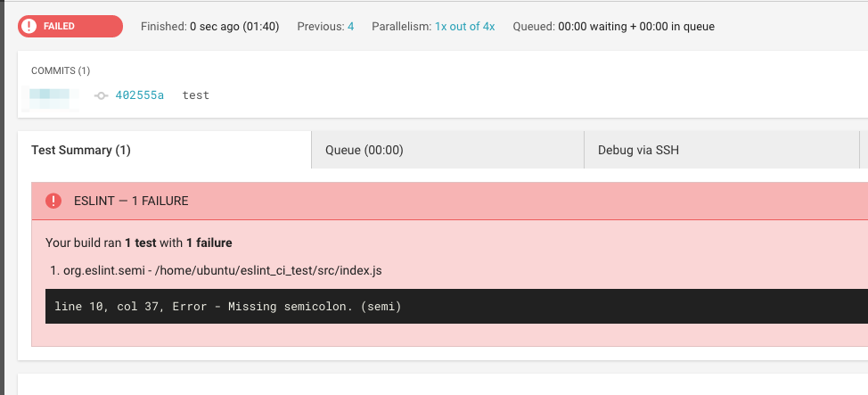Open commit 402555a link
Viewport: 868px width, 395px height.
tap(140, 95)
